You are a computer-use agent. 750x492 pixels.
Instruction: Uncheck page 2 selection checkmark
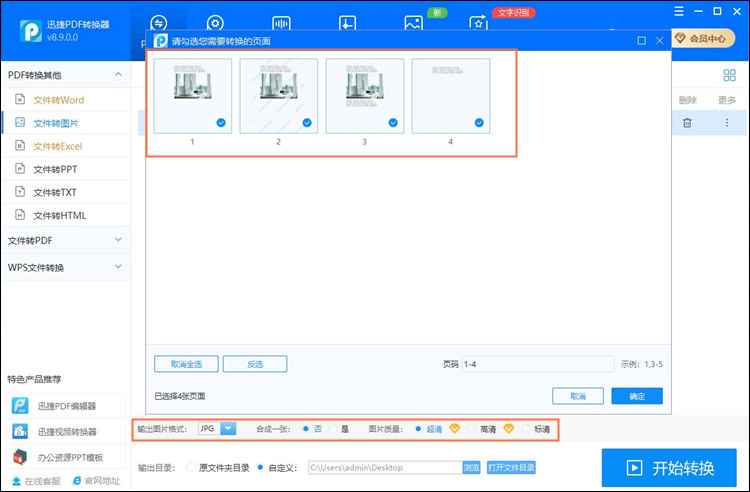click(x=307, y=123)
